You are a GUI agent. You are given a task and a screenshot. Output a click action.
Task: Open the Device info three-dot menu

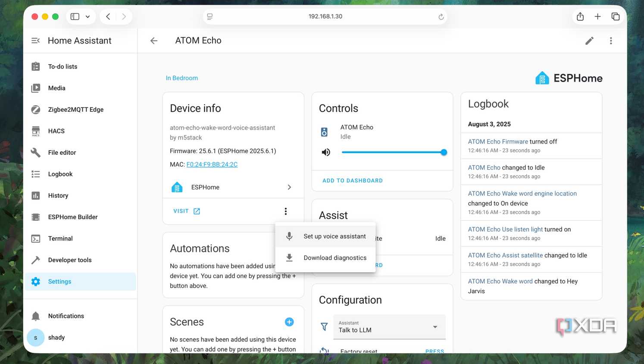pos(285,211)
